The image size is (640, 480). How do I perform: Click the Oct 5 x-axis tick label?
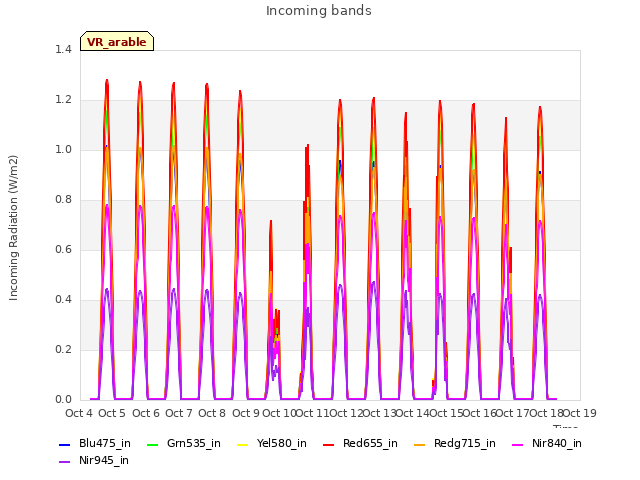pos(112,413)
